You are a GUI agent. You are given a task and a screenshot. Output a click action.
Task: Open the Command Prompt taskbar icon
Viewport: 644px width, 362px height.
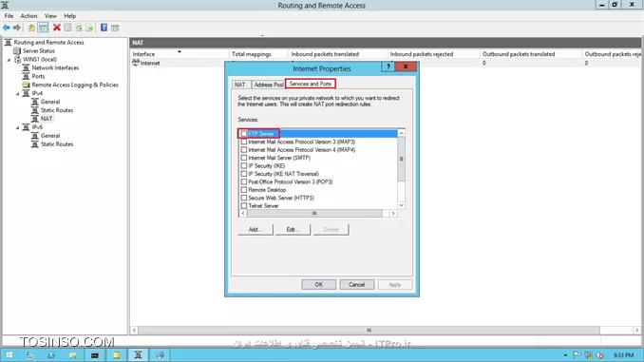point(94,355)
